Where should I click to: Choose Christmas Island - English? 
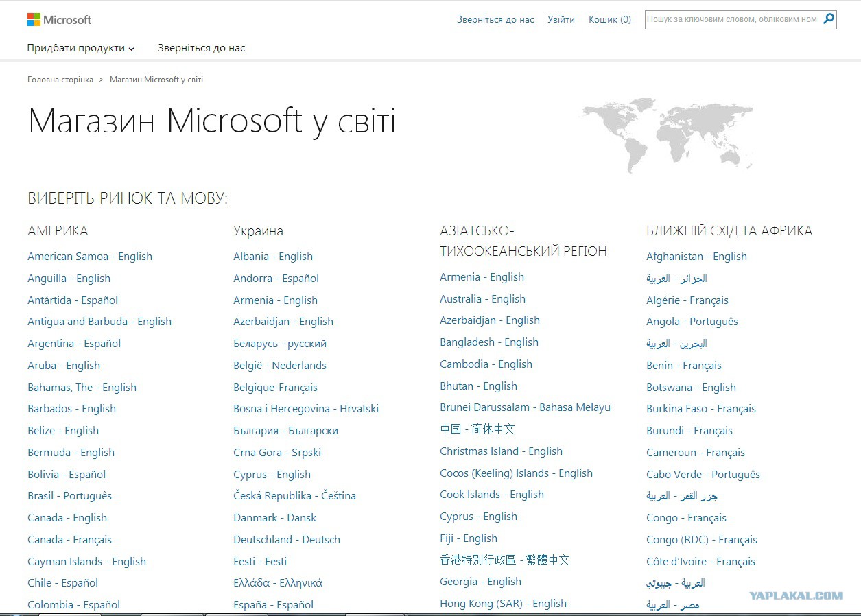(x=501, y=451)
